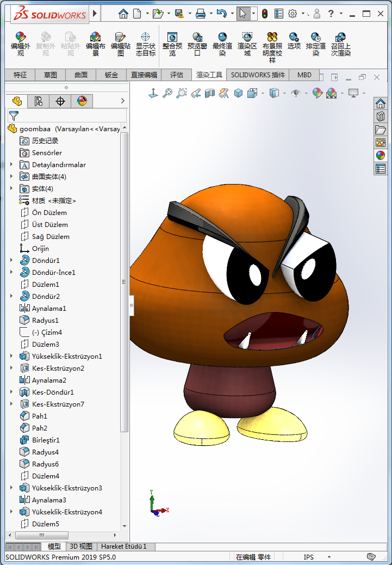Open File Explorer folder icon in task pane
Image resolution: width=392 pixels, height=565 pixels.
tap(381, 130)
